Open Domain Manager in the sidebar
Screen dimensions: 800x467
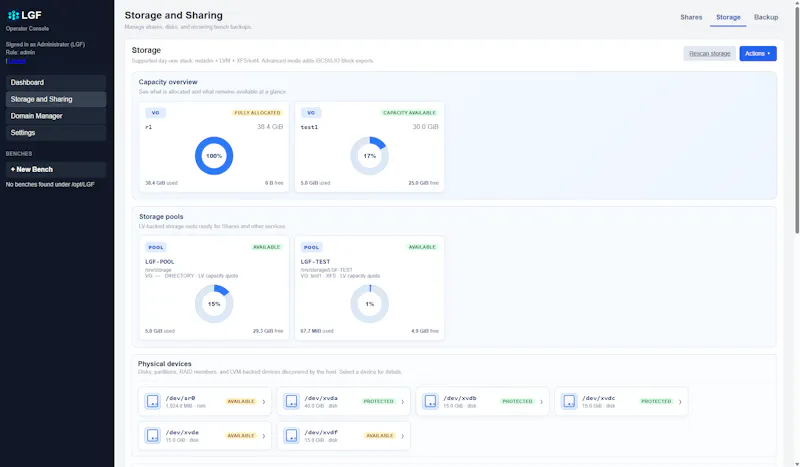pos(56,116)
